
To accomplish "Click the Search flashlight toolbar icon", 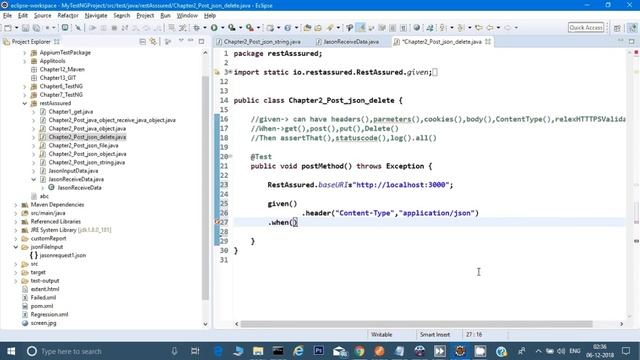I will point(330,28).
